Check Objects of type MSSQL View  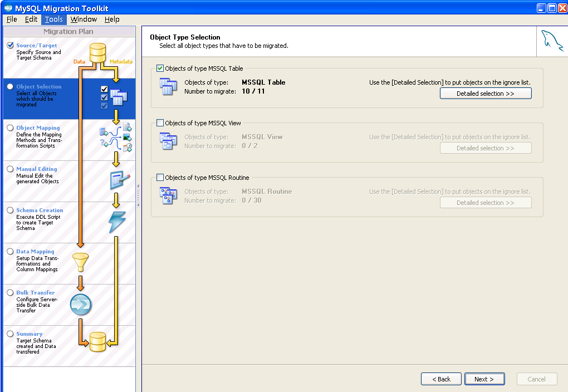tap(160, 123)
